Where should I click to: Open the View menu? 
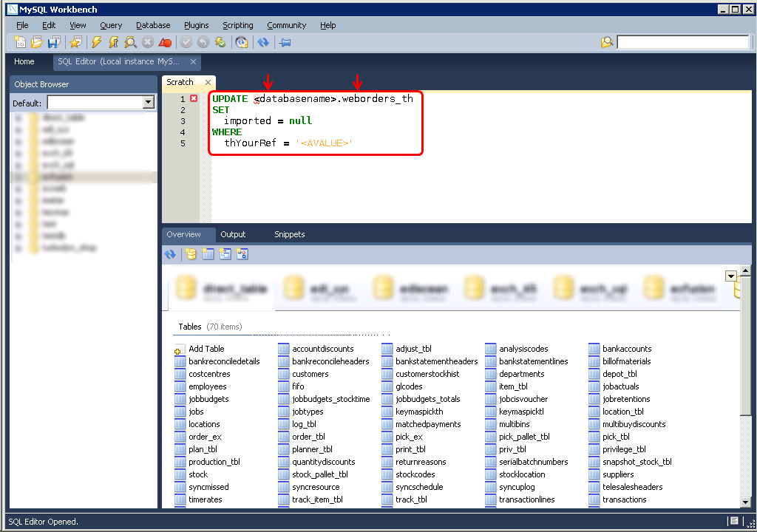point(78,25)
